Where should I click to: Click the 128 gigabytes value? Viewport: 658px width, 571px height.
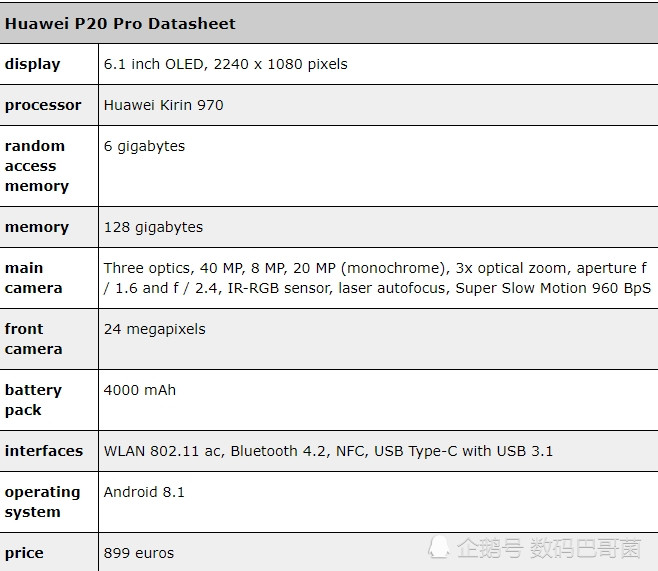[x=153, y=227]
